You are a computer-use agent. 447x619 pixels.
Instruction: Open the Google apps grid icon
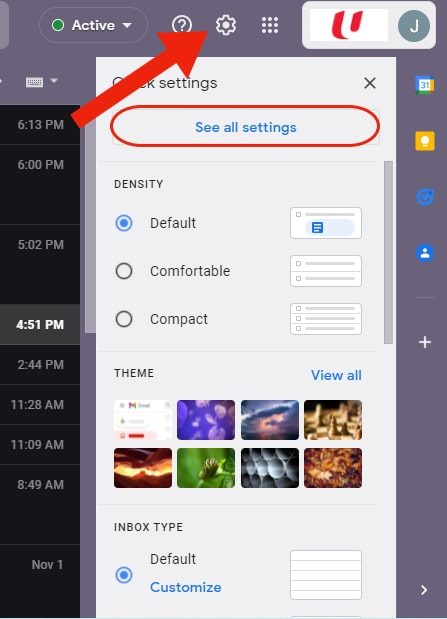click(270, 25)
